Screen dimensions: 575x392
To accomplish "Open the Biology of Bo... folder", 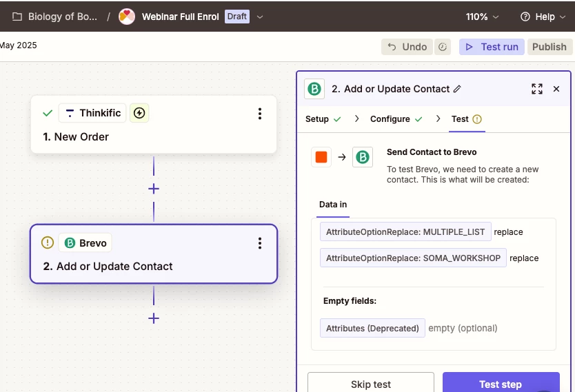I will tap(63, 17).
